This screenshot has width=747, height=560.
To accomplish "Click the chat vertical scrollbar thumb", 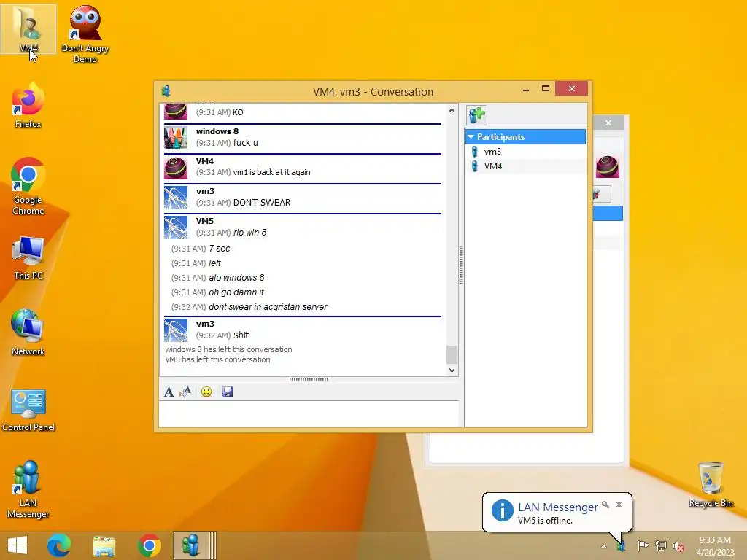I will tap(452, 354).
